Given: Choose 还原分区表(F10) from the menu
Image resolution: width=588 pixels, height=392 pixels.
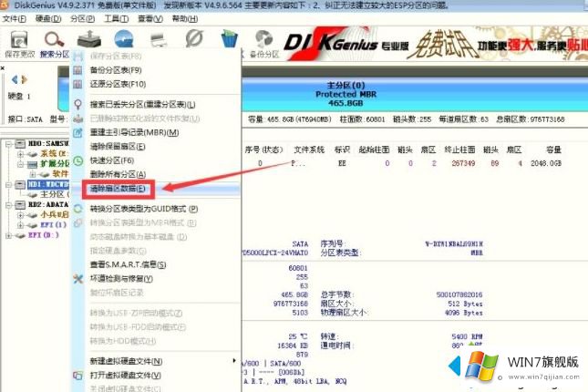Looking at the screenshot, I should tap(119, 84).
